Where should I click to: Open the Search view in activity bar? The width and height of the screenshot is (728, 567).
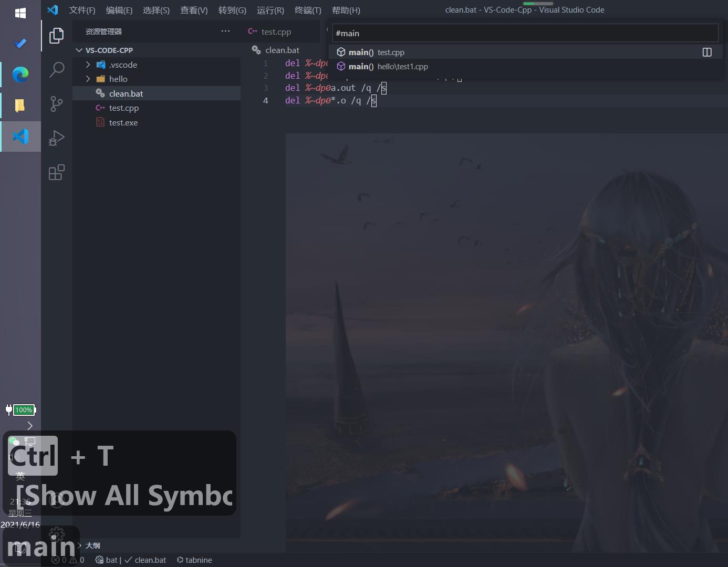[x=57, y=69]
